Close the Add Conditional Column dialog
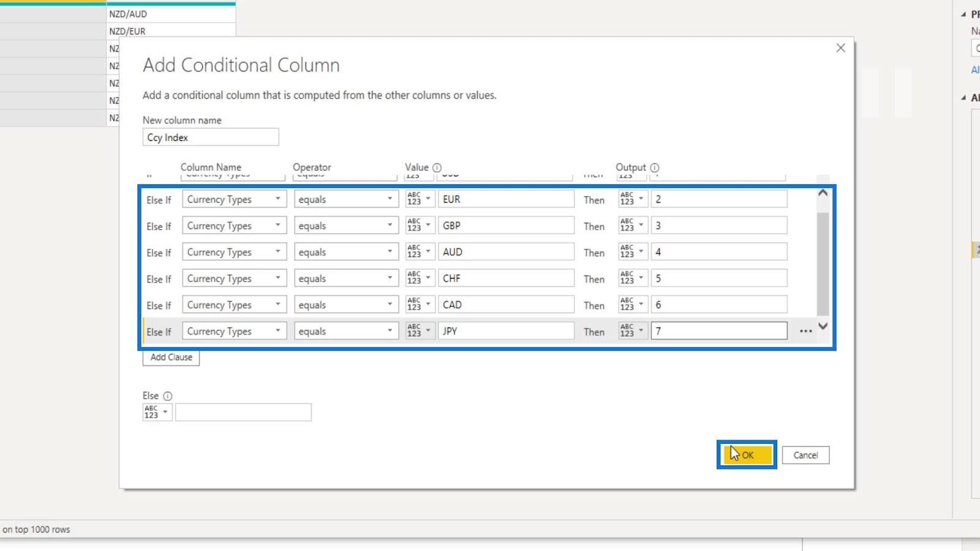980x551 pixels. pyautogui.click(x=840, y=48)
